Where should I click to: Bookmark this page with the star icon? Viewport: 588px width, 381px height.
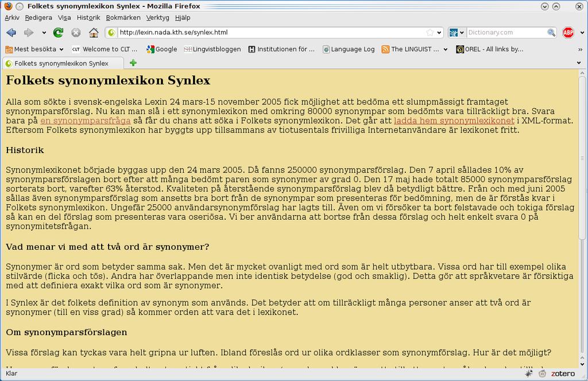point(430,33)
